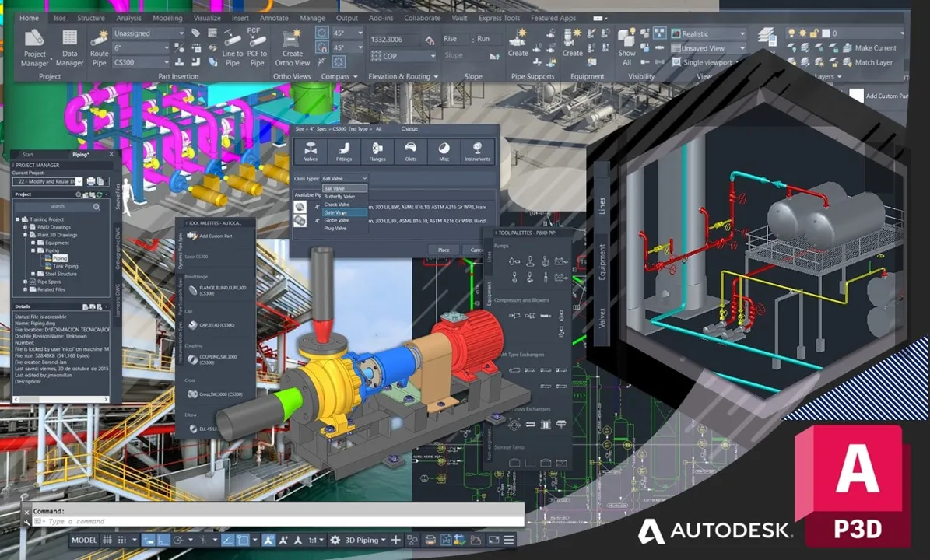
Task: Open the CS300 spec dropdown
Action: (x=141, y=62)
